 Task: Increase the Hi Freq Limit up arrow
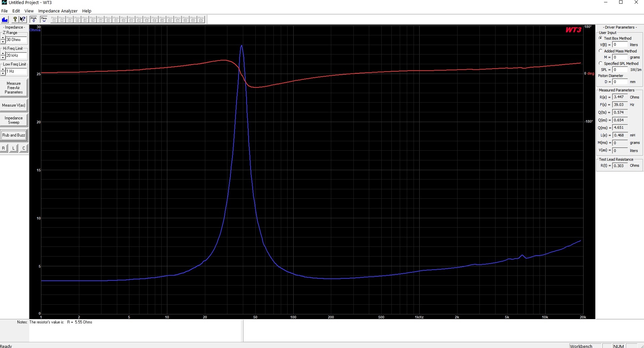coord(3,54)
